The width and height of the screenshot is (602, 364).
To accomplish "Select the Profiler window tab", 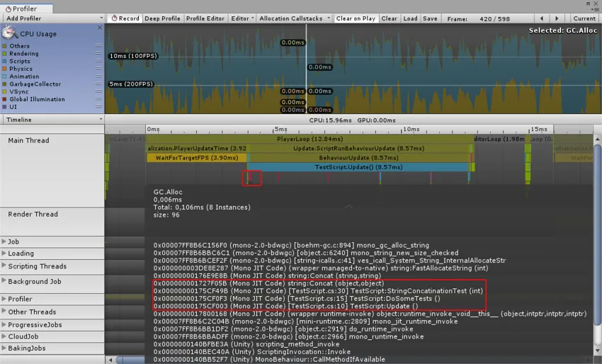I will (26, 8).
